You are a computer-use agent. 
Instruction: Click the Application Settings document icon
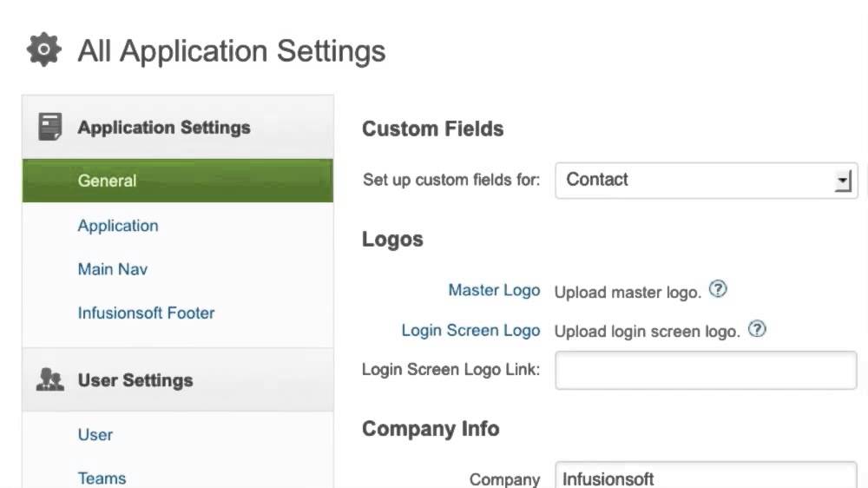[49, 127]
